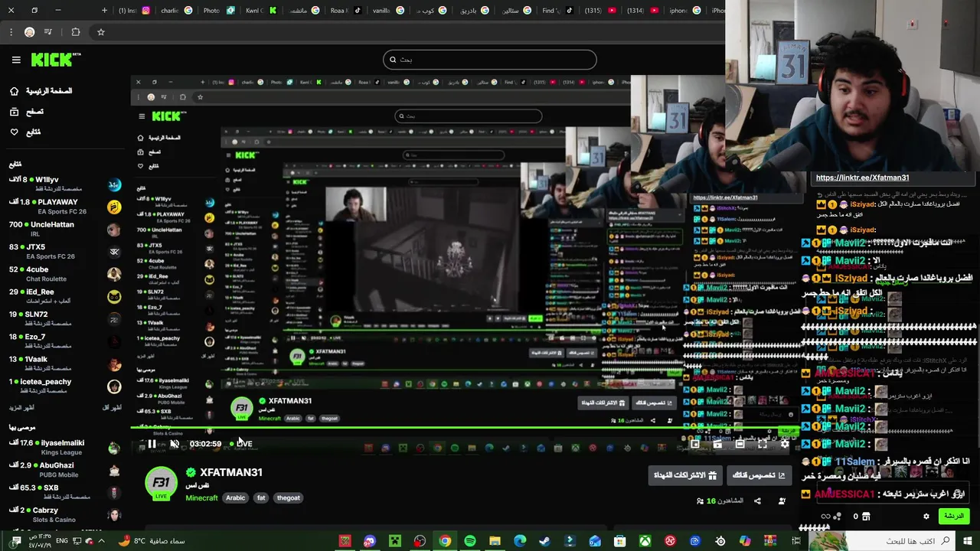Open متابع following in sidebar
Viewport: 980px width, 551px height.
[25, 132]
